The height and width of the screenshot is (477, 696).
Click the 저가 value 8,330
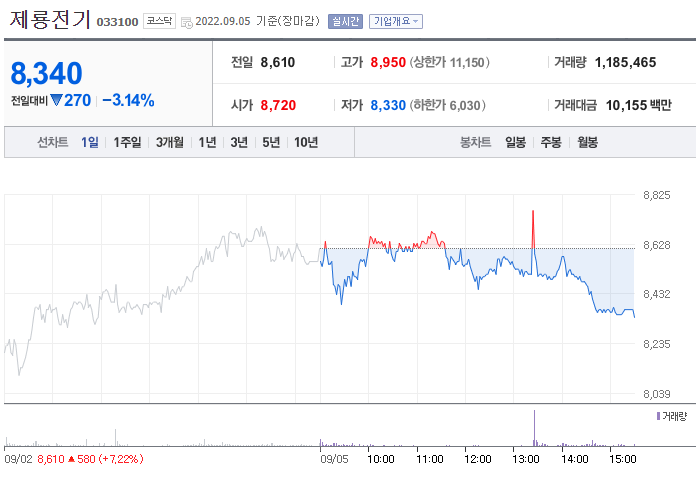388,106
